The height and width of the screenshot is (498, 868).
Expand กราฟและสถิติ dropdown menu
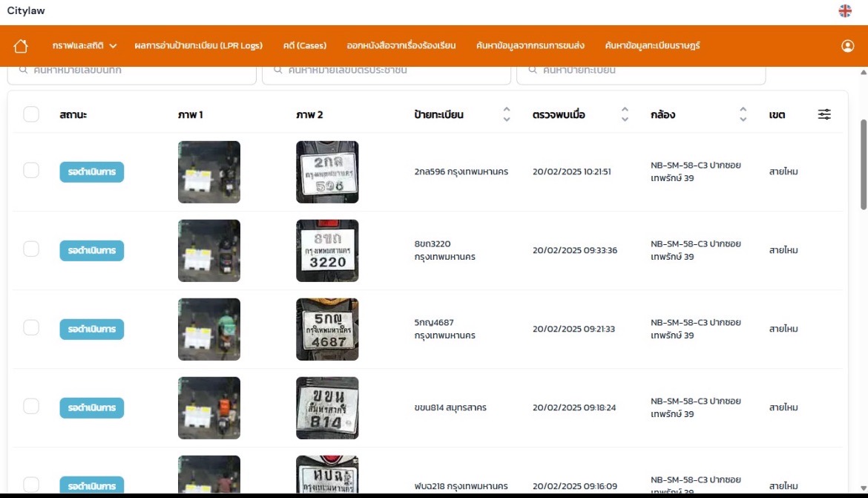coord(84,45)
